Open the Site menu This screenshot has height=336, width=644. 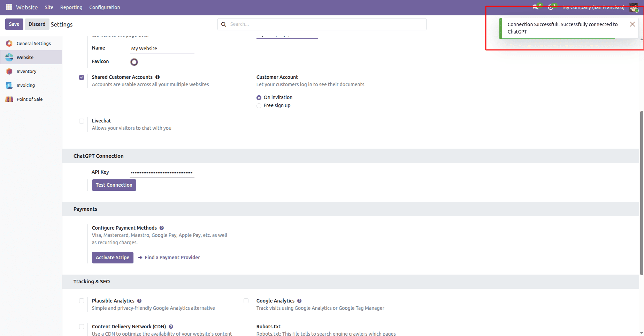49,7
